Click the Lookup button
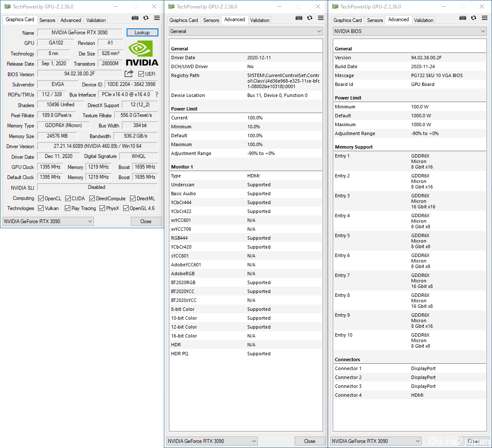The width and height of the screenshot is (492, 448). (x=142, y=32)
